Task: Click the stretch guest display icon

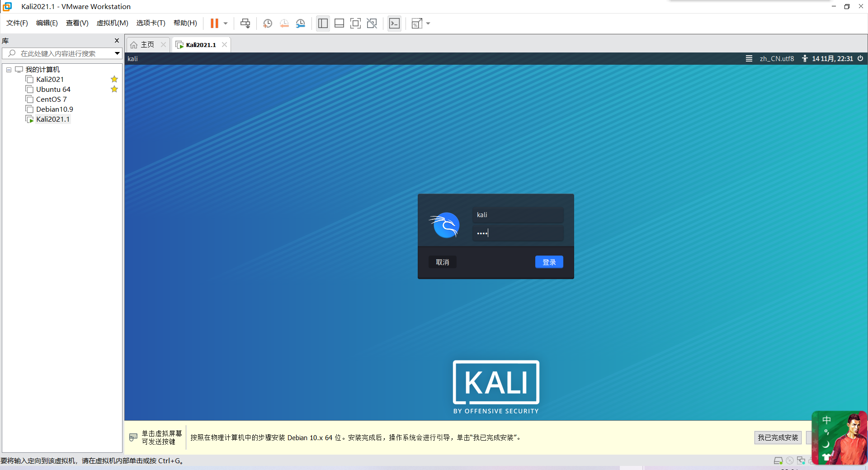Action: [417, 23]
